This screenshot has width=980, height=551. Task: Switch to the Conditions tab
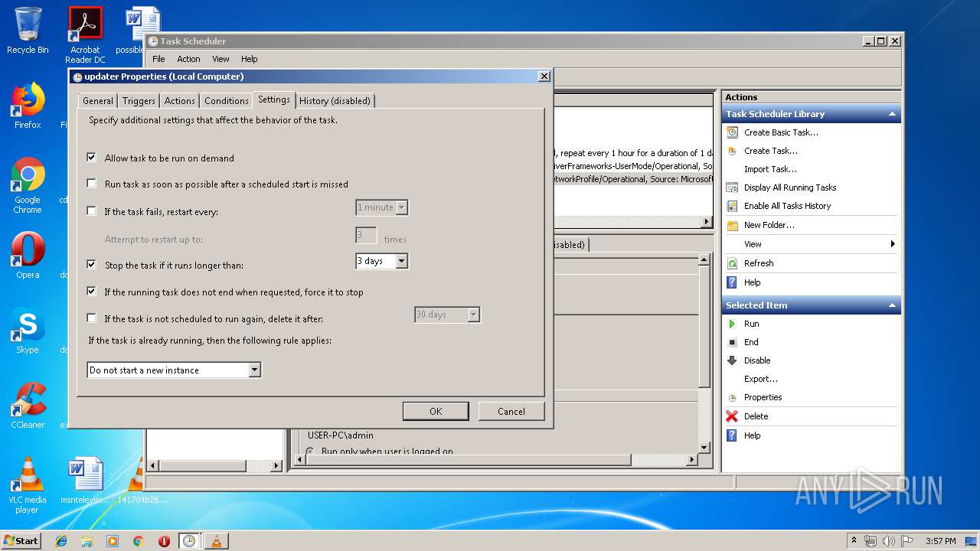click(227, 101)
